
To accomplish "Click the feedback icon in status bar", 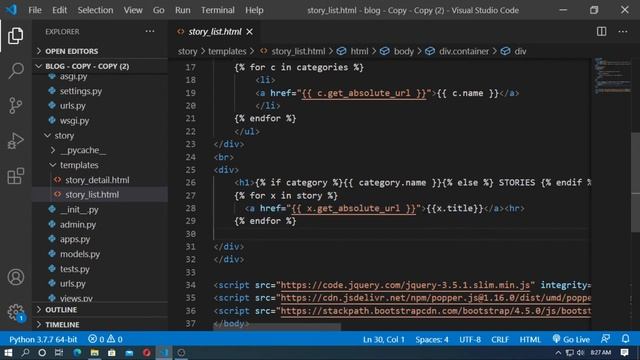I will [x=605, y=339].
